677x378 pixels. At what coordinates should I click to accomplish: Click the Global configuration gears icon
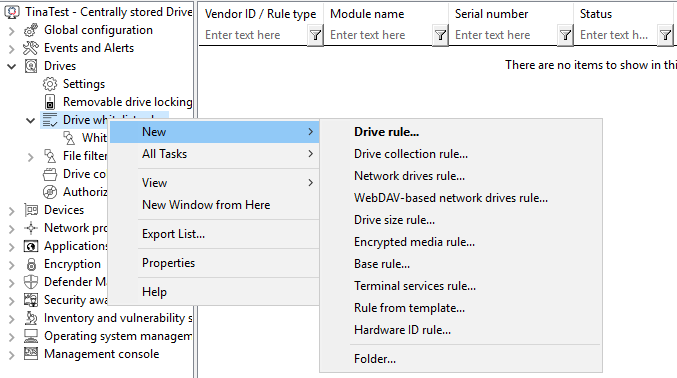click(x=31, y=30)
